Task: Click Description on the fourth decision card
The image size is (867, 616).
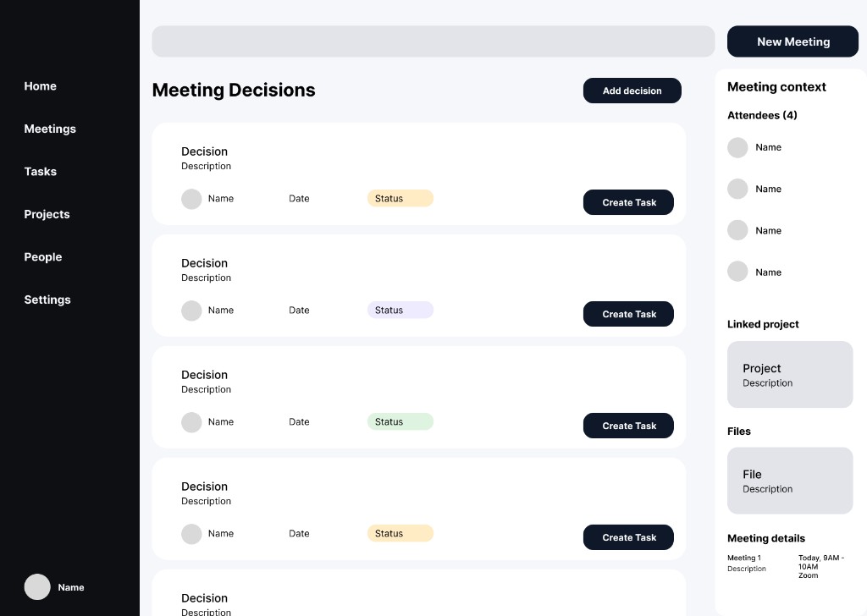Action: [x=207, y=501]
